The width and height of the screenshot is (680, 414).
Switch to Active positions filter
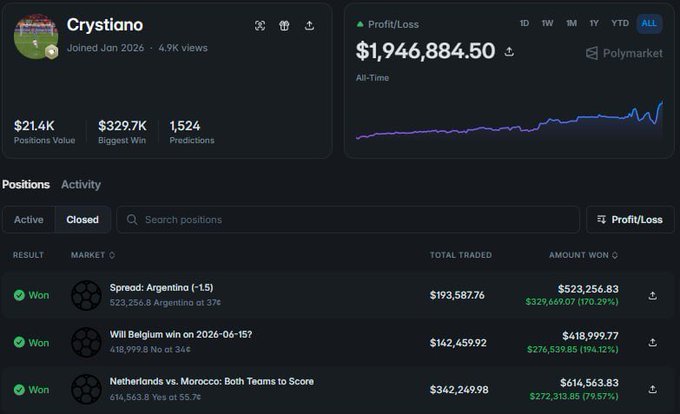pos(29,220)
